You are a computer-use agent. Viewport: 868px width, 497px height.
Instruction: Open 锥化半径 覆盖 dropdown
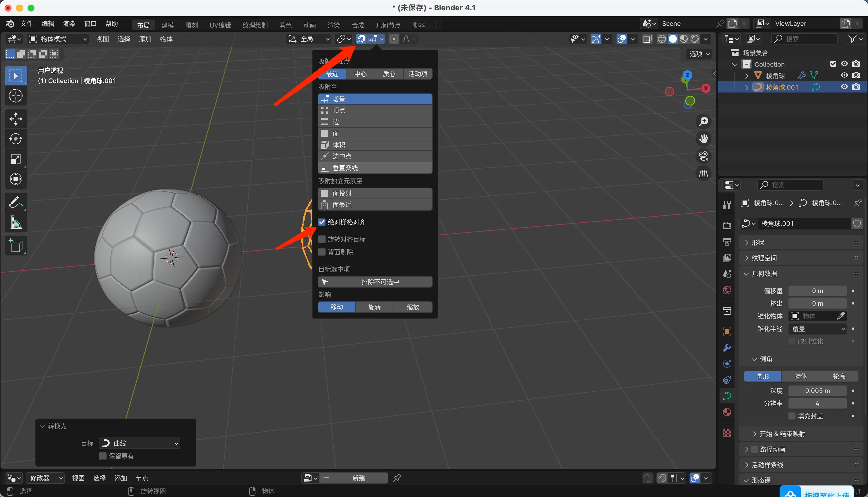click(817, 329)
